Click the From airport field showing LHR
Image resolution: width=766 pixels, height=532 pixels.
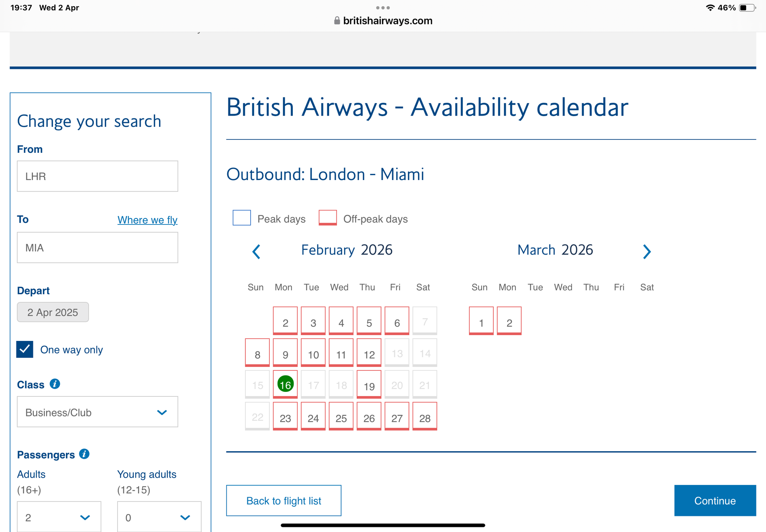click(97, 176)
